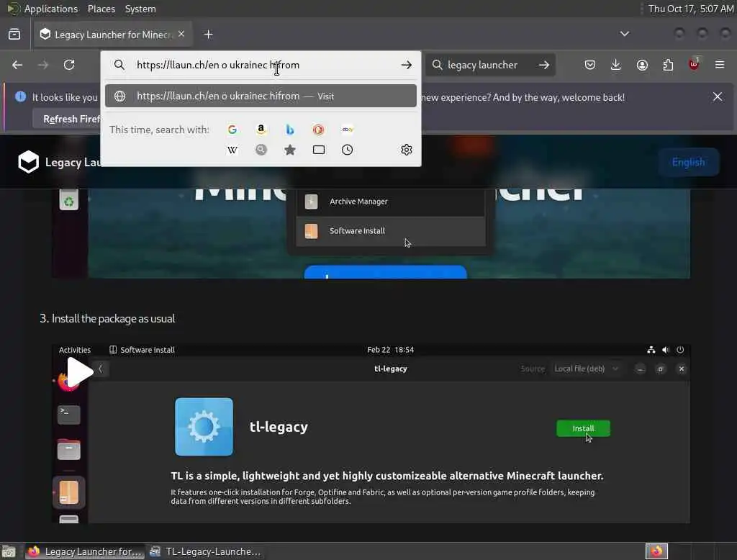Open a new browser tab
Screen dimensions: 737x560
coord(209,35)
